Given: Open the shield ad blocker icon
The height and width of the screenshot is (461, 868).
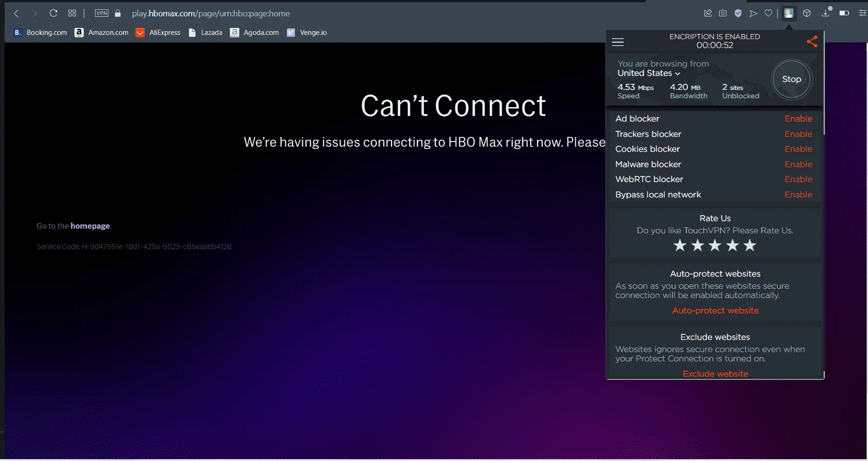Looking at the screenshot, I should point(738,13).
